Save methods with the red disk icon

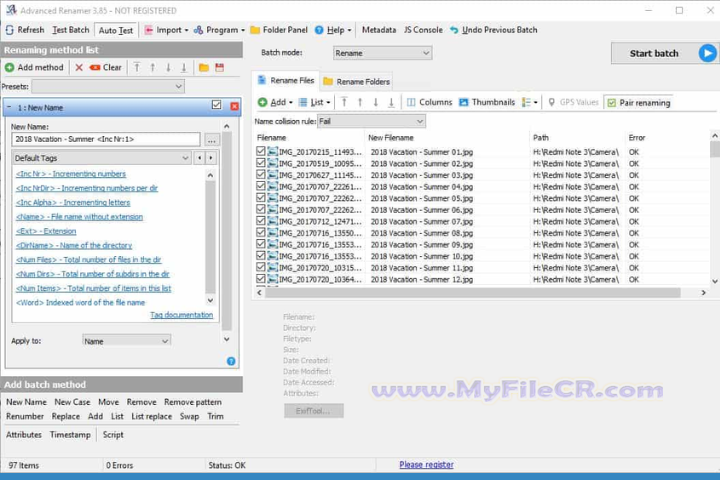[x=219, y=68]
